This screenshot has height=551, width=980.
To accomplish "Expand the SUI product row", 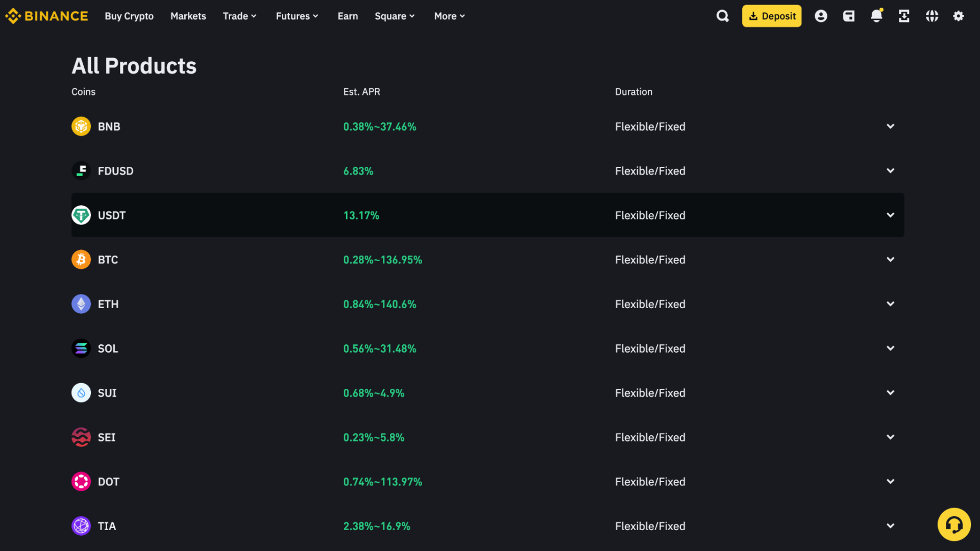I will pyautogui.click(x=890, y=392).
